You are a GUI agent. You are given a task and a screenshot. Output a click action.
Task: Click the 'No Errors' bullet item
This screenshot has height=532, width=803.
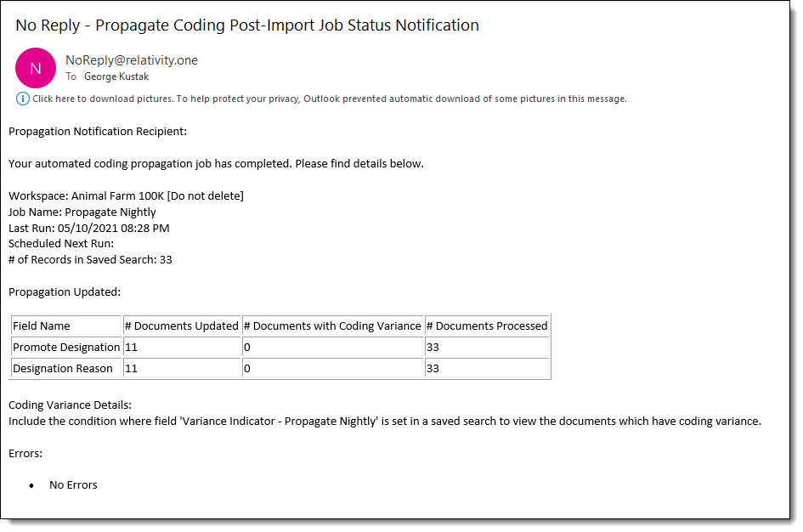tap(73, 484)
